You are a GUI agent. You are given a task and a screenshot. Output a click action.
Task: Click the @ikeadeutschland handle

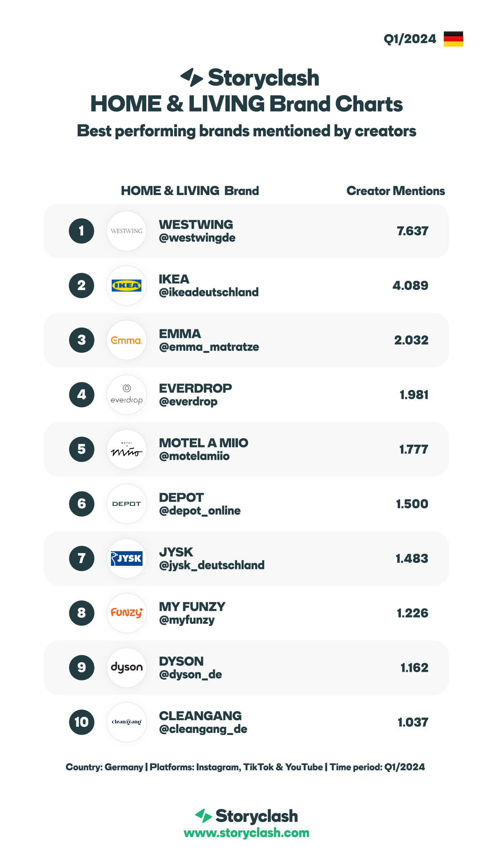tap(209, 292)
